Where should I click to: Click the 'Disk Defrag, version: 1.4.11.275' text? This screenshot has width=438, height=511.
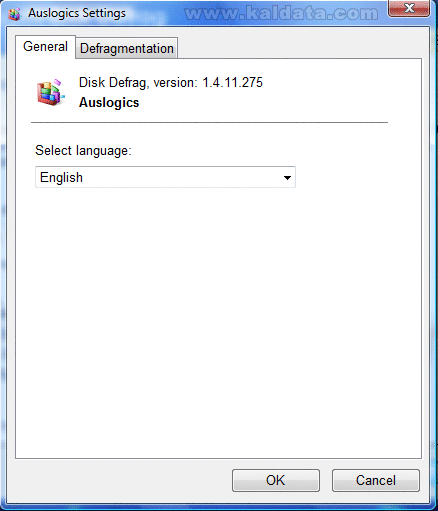pyautogui.click(x=171, y=82)
